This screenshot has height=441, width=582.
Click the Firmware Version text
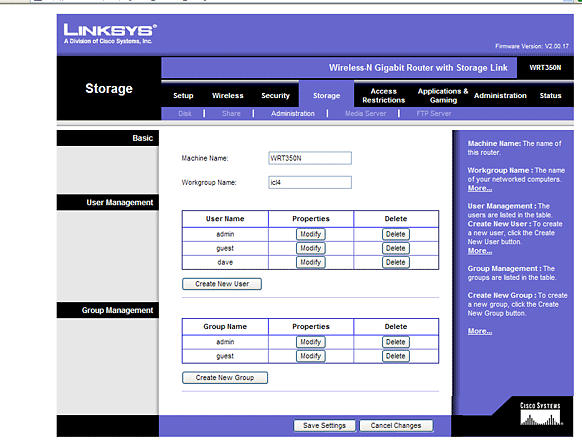click(532, 46)
